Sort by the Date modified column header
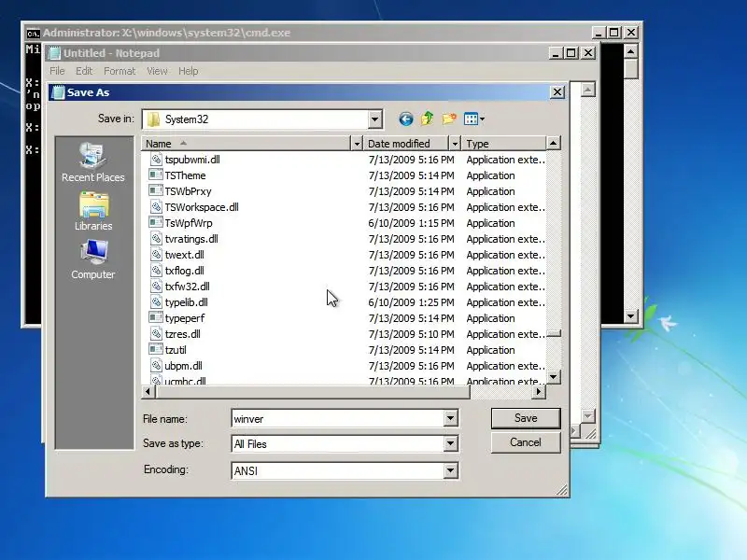 click(x=406, y=144)
